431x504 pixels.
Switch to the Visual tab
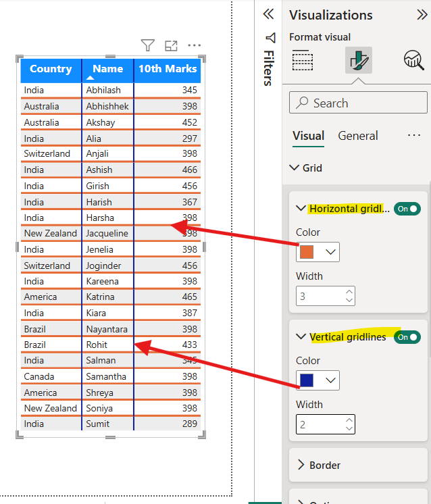(x=308, y=136)
